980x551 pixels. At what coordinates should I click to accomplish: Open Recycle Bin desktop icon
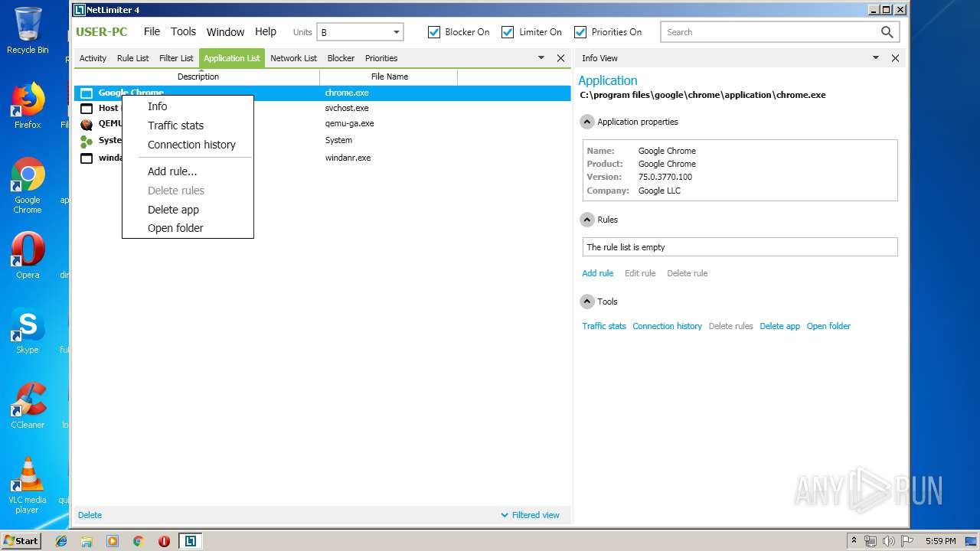pyautogui.click(x=28, y=30)
